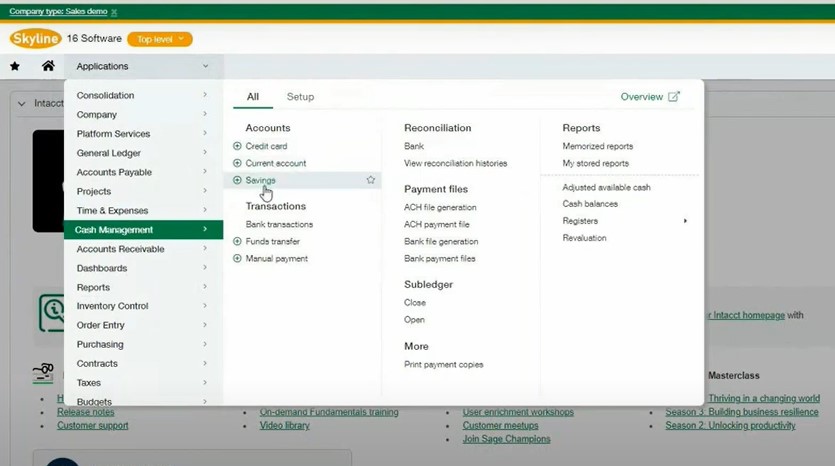Open Reports module in left menu

click(x=143, y=287)
